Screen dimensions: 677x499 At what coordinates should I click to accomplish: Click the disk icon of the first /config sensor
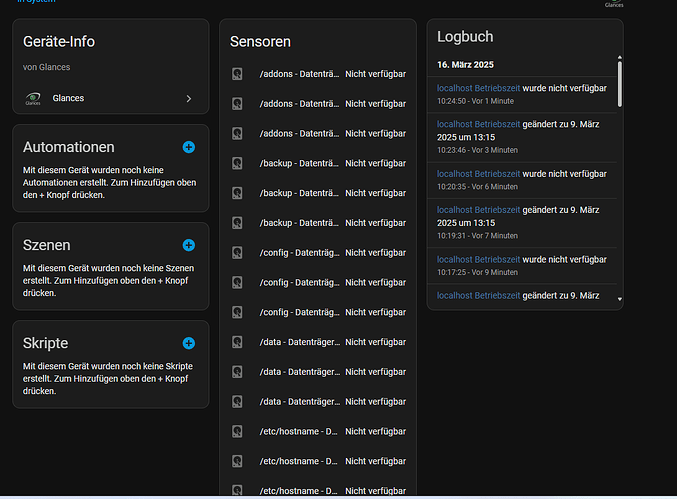click(x=237, y=253)
